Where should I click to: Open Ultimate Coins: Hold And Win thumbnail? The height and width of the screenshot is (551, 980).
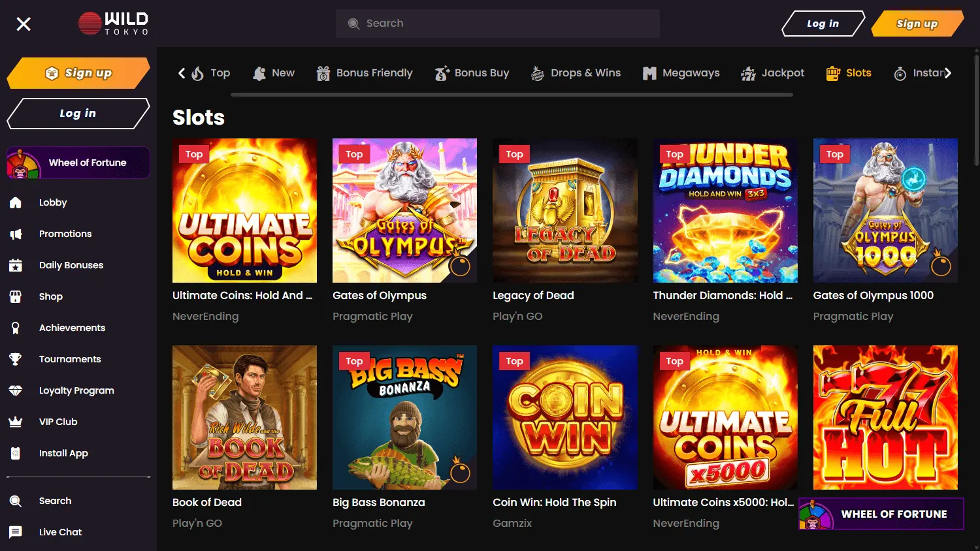[x=244, y=210]
